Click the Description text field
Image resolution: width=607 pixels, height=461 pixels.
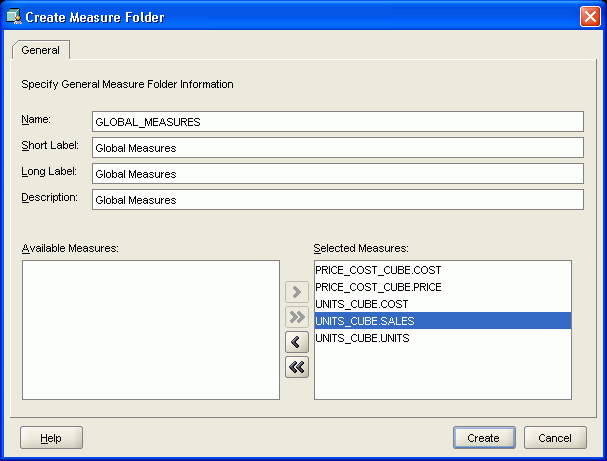(x=337, y=199)
